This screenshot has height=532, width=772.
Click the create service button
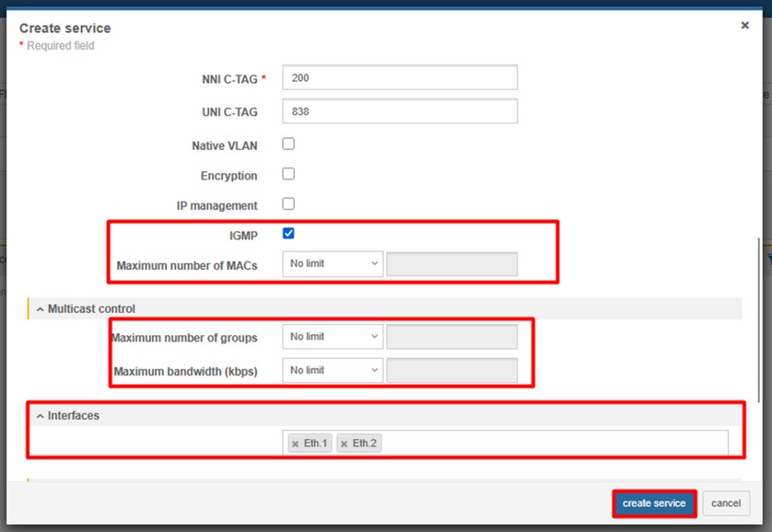coord(654,503)
